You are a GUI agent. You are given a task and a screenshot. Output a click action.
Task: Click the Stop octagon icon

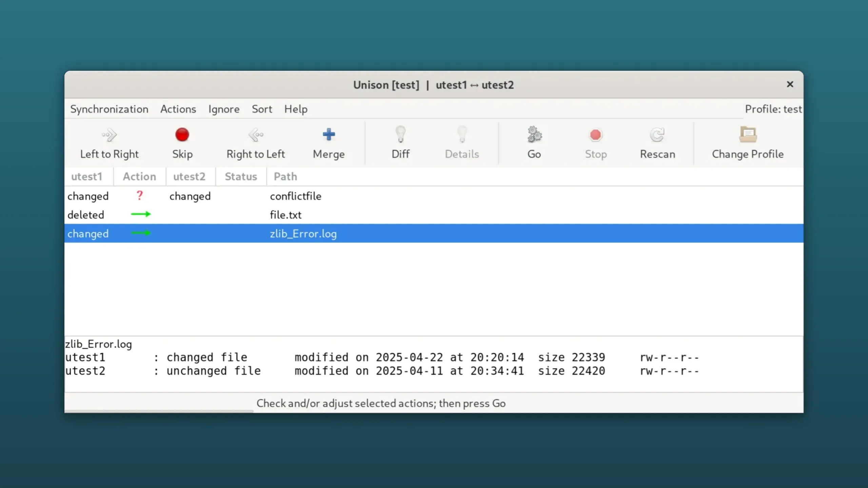click(596, 135)
